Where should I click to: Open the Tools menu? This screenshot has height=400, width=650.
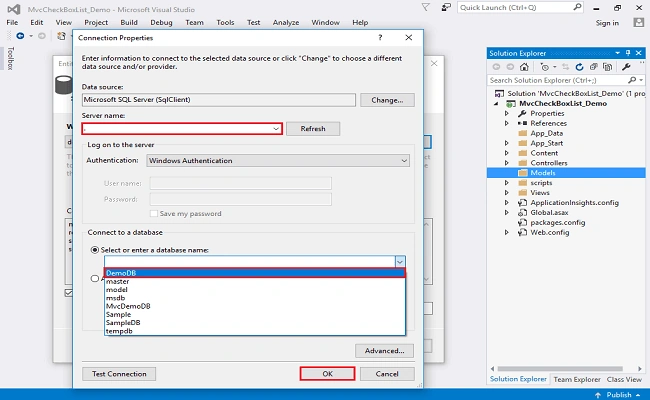(x=225, y=22)
